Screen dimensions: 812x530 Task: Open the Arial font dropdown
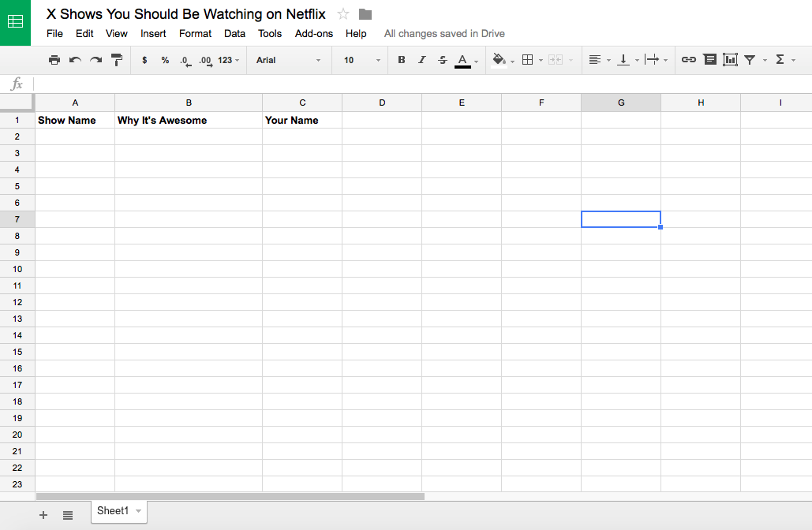[289, 60]
